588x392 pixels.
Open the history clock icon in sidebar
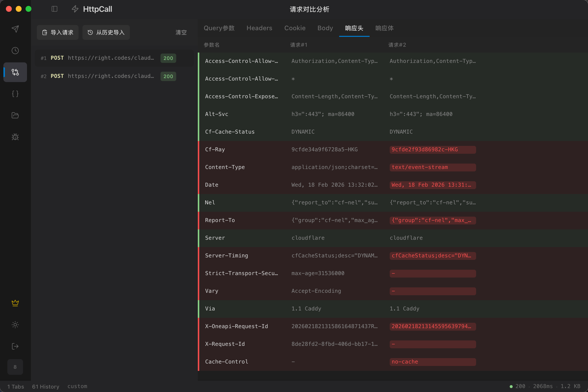click(15, 51)
